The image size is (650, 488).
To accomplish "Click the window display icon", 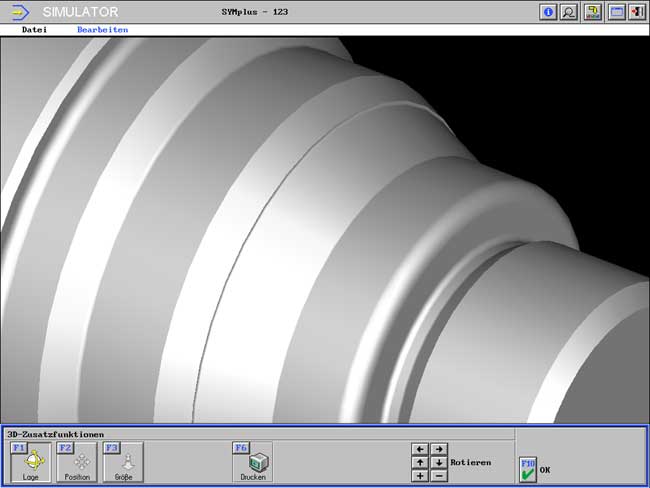I will coord(616,12).
